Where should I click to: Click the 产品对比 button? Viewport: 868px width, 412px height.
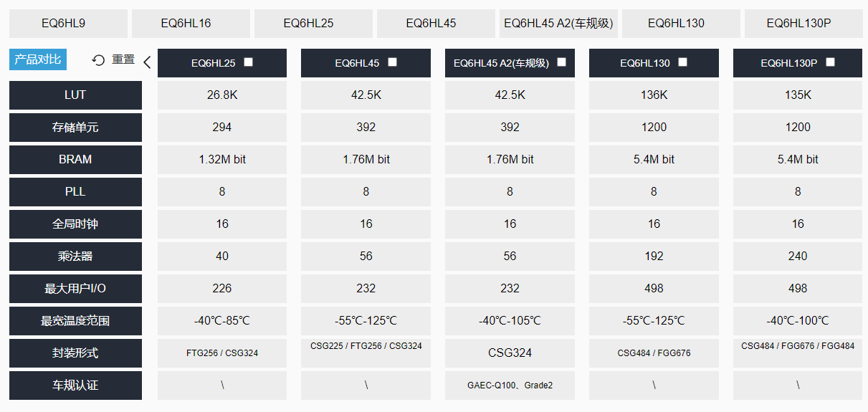[x=38, y=59]
